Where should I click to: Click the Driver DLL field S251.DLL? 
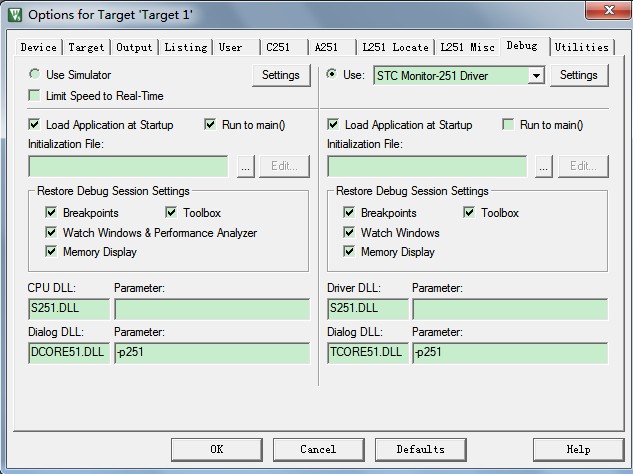click(x=368, y=309)
